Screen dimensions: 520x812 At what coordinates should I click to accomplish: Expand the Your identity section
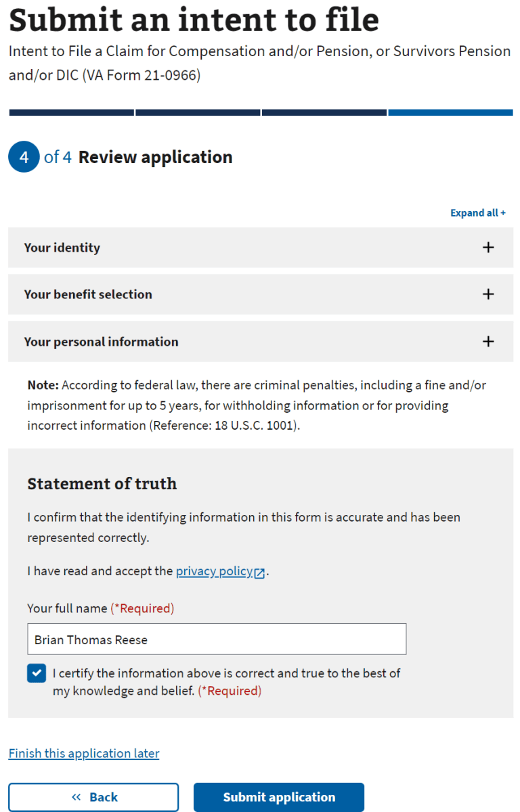(x=260, y=247)
